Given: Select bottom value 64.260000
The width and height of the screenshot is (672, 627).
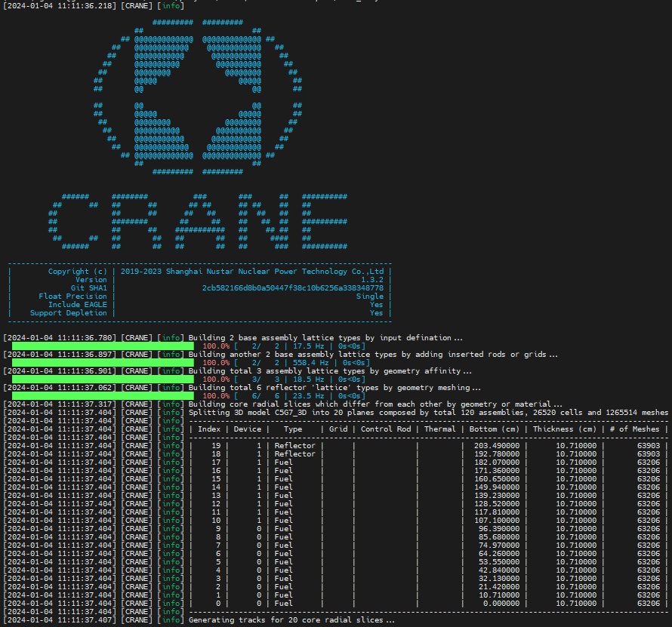Looking at the screenshot, I should tap(499, 554).
